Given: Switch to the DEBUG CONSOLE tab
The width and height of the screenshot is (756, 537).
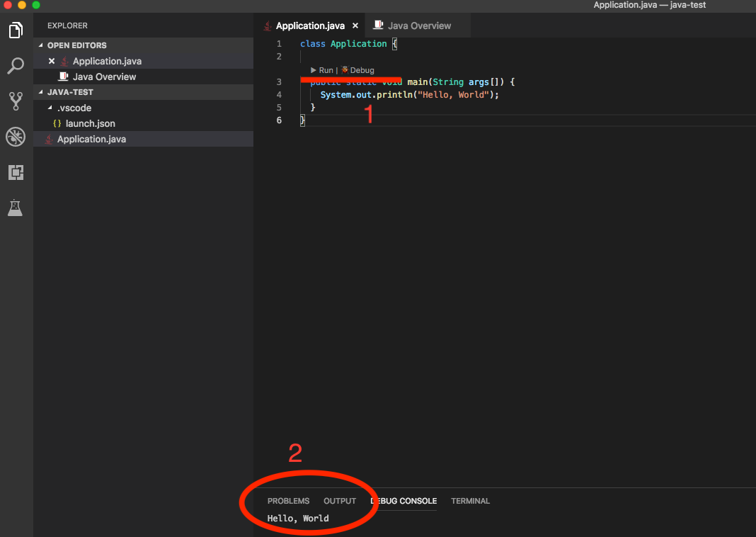Looking at the screenshot, I should click(403, 501).
